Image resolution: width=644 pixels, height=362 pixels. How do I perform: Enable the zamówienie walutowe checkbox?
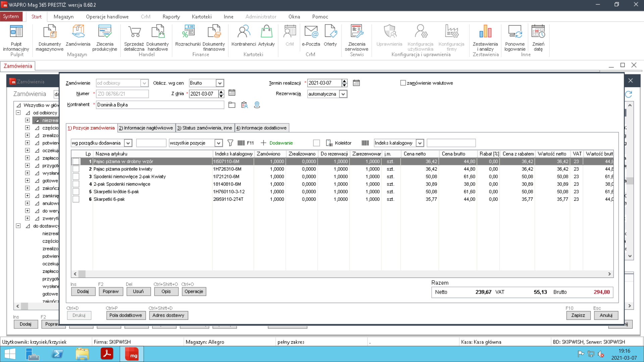click(x=403, y=83)
